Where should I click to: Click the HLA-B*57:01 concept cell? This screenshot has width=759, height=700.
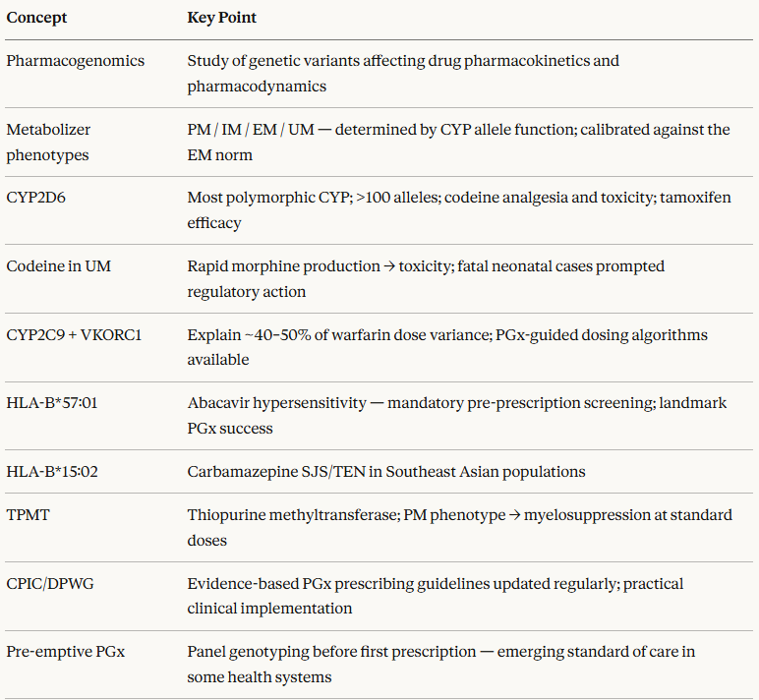tap(52, 403)
